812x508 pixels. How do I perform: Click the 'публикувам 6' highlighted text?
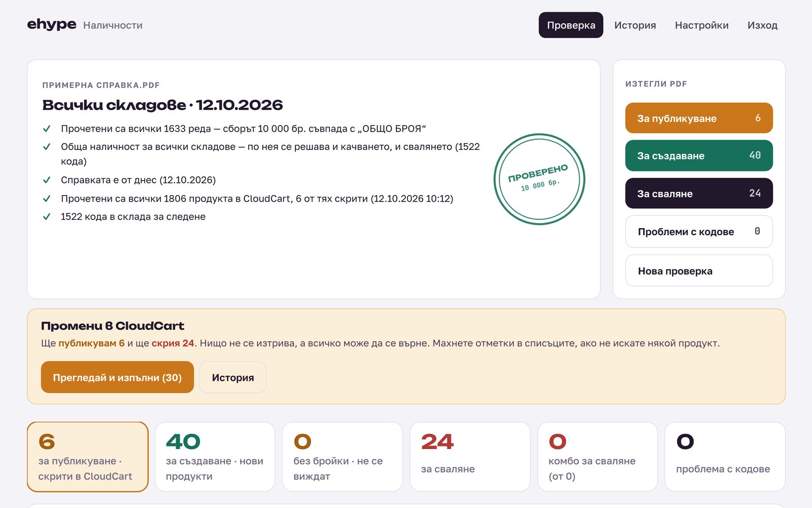click(x=91, y=343)
